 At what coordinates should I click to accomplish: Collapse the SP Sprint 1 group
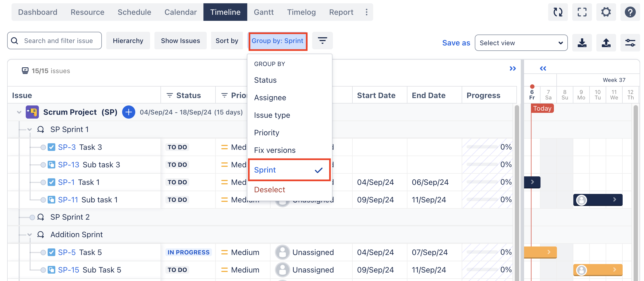point(30,130)
